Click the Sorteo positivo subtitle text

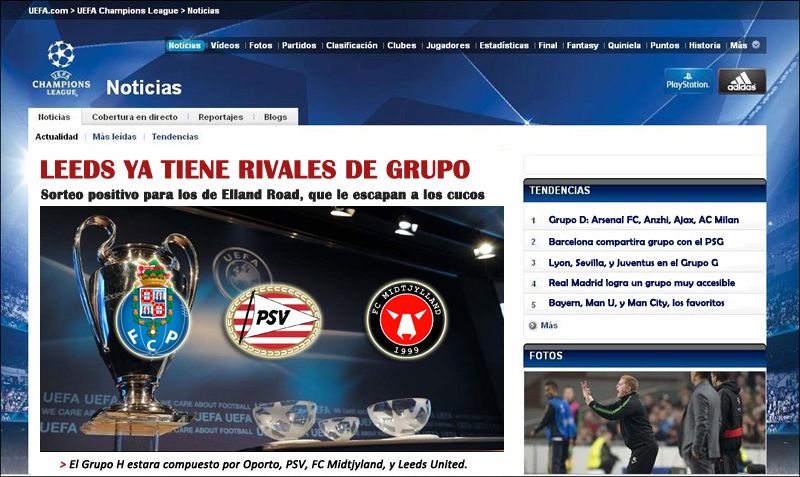pos(262,195)
